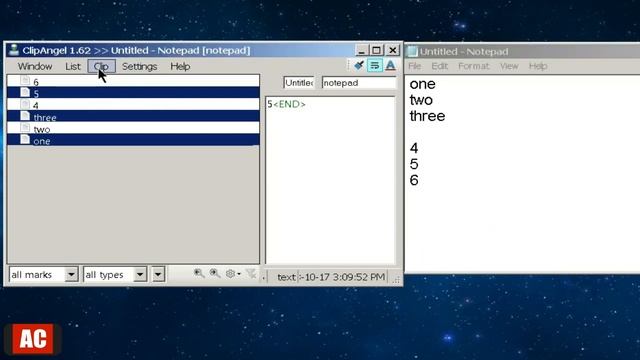The width and height of the screenshot is (640, 360).
Task: Click the greyed clear filter funnel icon
Action: coord(251,273)
